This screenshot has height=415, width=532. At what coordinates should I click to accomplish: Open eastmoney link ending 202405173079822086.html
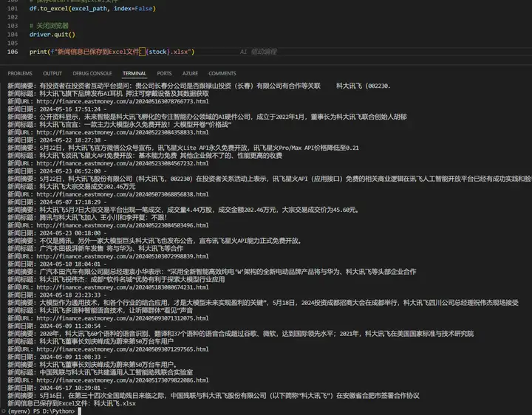click(x=123, y=380)
